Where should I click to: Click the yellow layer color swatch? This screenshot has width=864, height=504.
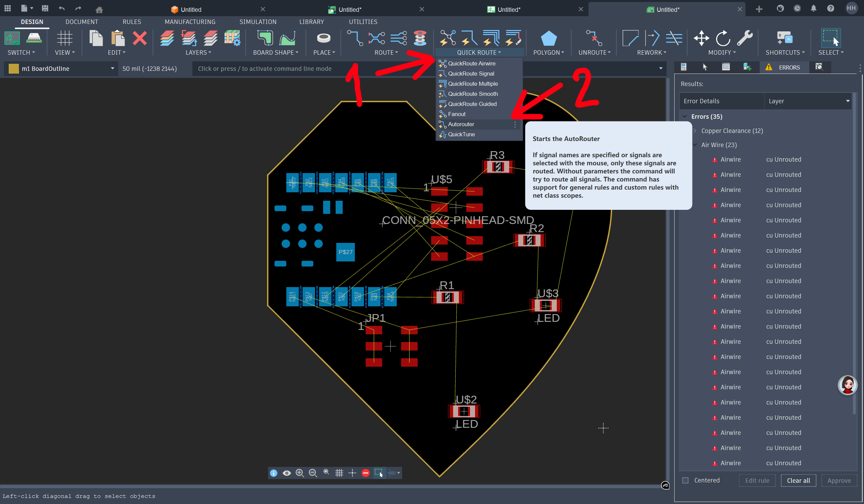click(x=14, y=68)
